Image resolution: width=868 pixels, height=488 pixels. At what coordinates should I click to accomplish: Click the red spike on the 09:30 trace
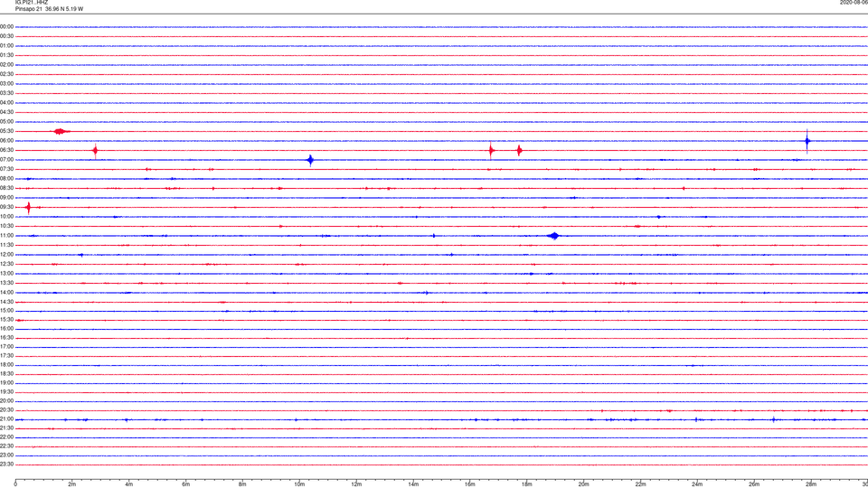(28, 208)
